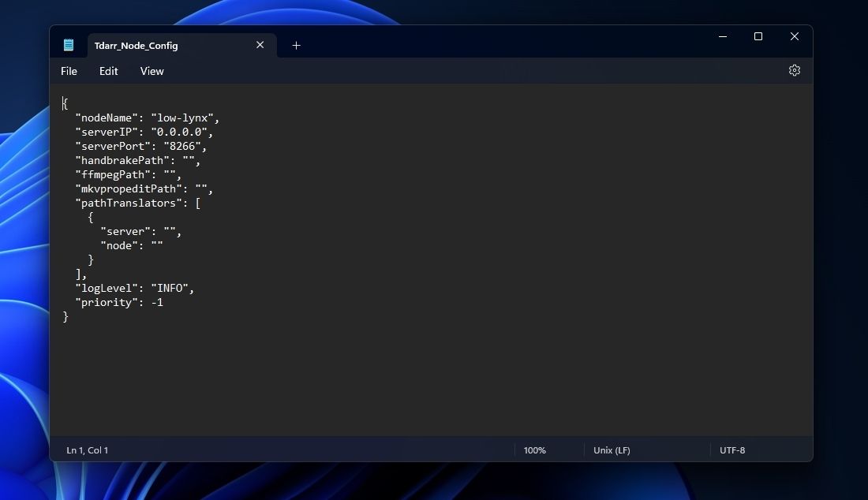Click the UTF-8 encoding indicator
The image size is (868, 500).
point(732,450)
